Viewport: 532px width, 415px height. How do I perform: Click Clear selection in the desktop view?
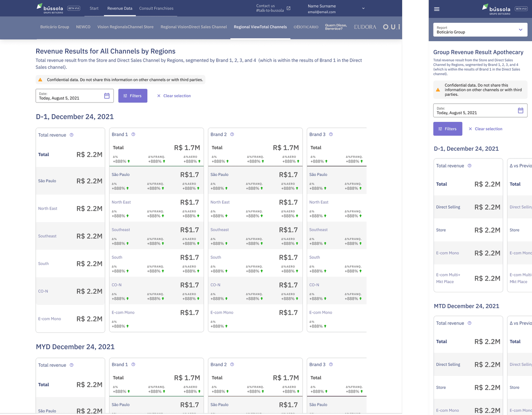pyautogui.click(x=174, y=96)
